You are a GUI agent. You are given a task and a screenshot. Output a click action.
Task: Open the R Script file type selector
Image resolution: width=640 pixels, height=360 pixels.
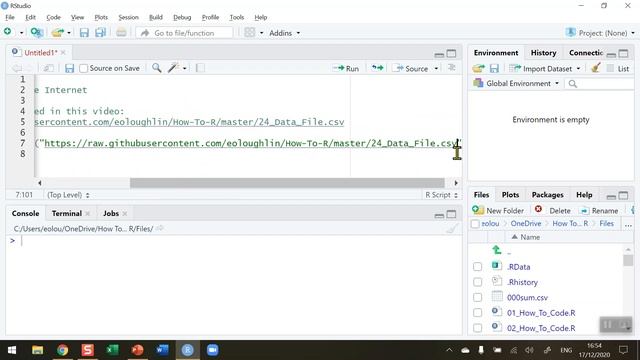(x=441, y=195)
